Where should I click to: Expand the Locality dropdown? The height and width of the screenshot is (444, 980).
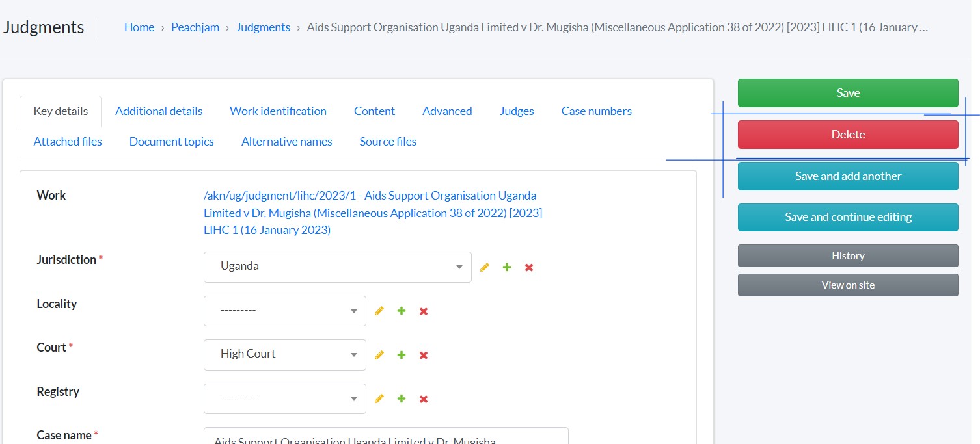284,311
